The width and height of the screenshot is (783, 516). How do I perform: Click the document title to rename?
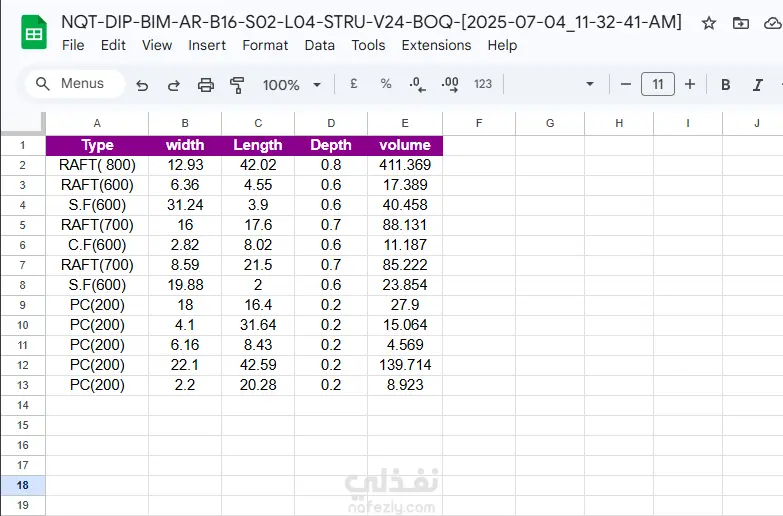[x=371, y=22]
